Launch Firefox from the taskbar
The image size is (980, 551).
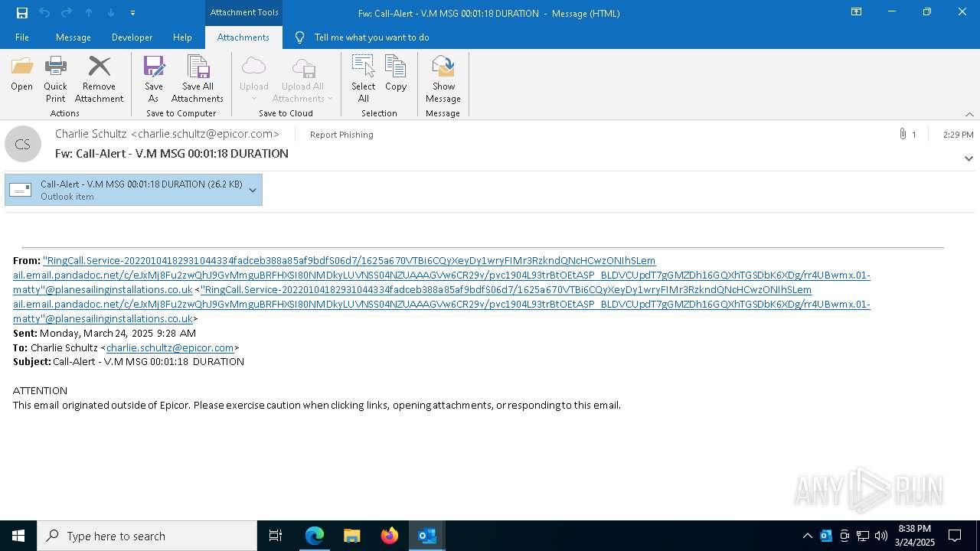coord(390,536)
